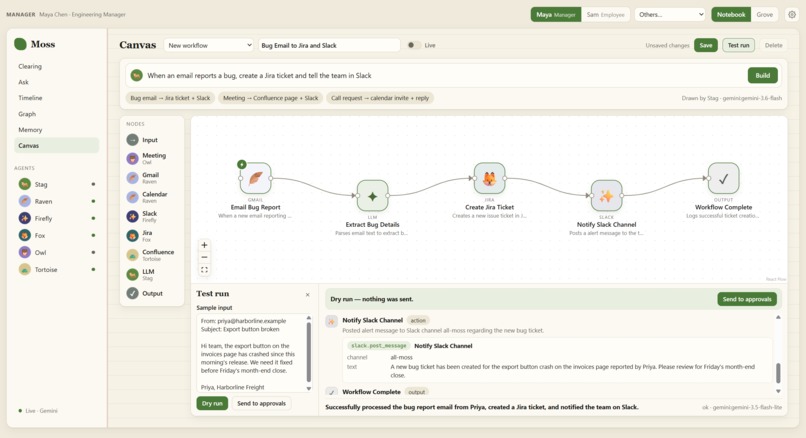Zoom out on the canvas

pos(204,257)
